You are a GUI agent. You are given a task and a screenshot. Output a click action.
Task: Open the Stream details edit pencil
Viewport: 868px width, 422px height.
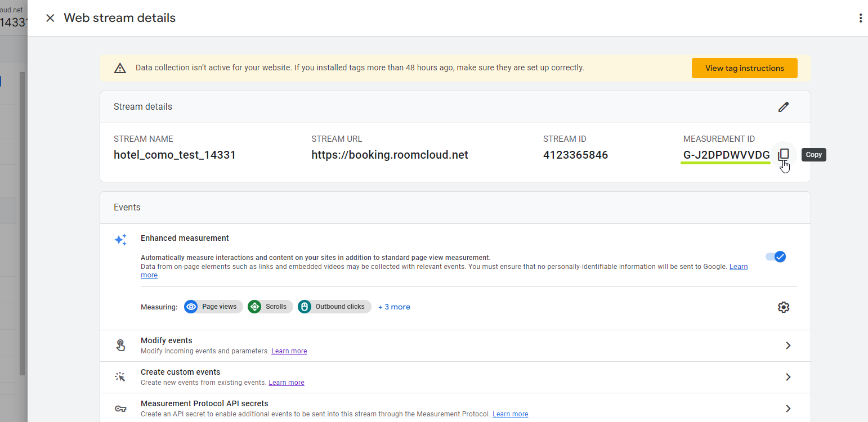pyautogui.click(x=784, y=106)
